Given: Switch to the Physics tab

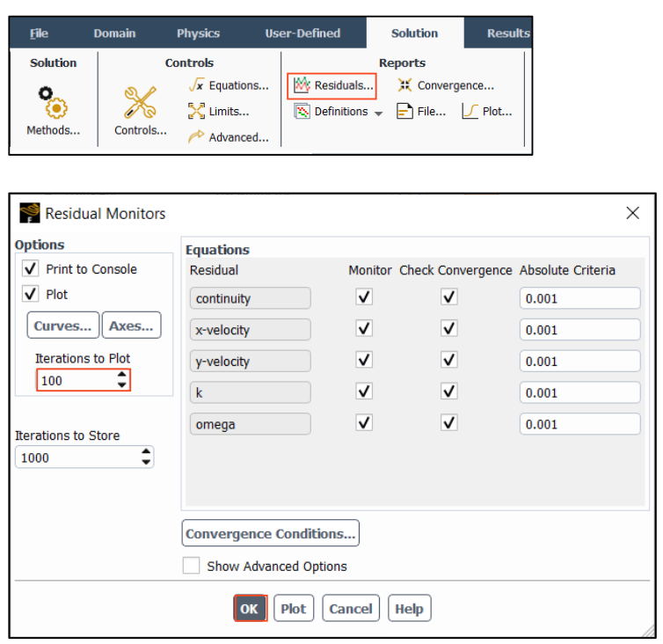Looking at the screenshot, I should tap(198, 33).
